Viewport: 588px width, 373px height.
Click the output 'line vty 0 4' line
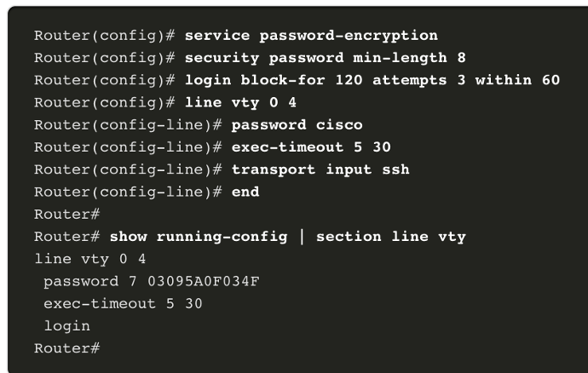(x=90, y=259)
